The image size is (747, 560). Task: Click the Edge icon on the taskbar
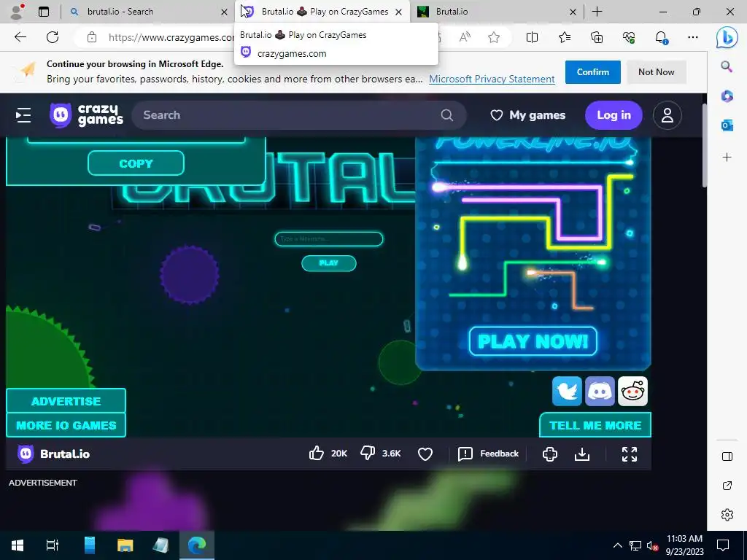click(197, 545)
